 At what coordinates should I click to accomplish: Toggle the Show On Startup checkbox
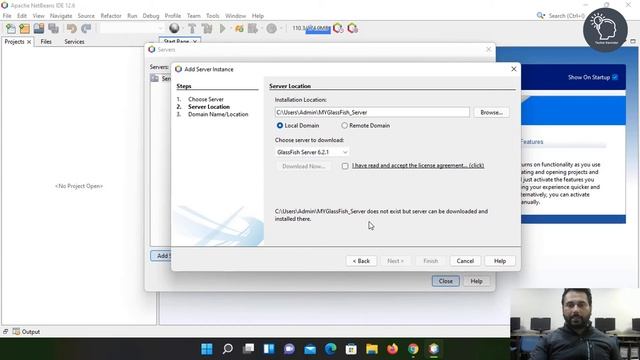615,77
